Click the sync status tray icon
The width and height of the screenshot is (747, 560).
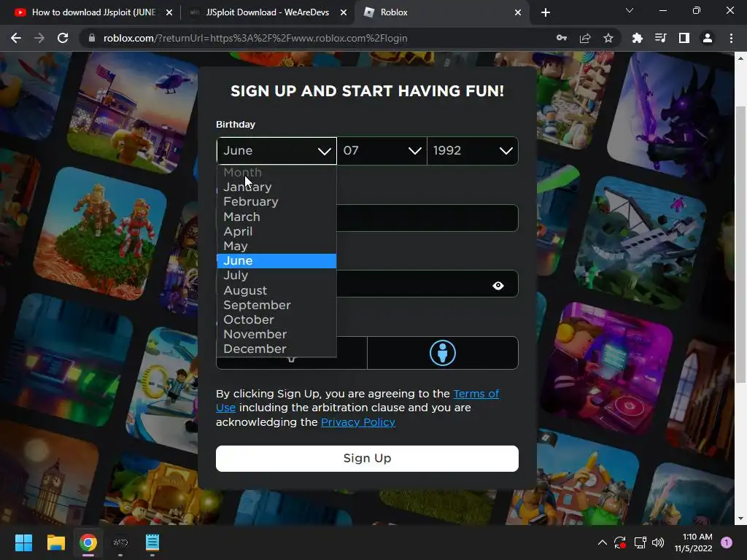[620, 542]
